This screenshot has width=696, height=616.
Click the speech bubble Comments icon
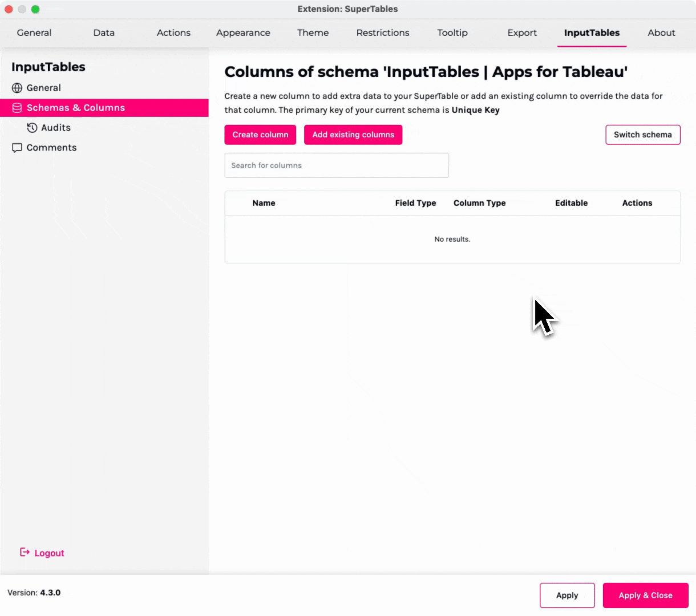point(17,148)
